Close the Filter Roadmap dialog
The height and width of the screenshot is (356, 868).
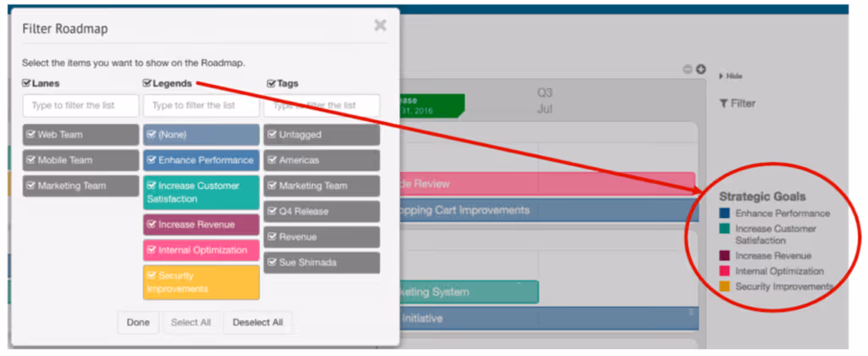point(380,25)
